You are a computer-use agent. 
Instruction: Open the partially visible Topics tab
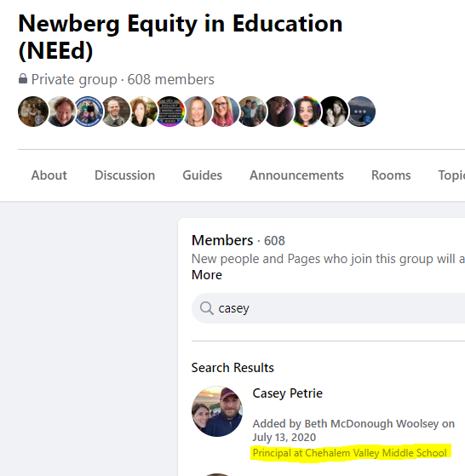coord(451,175)
